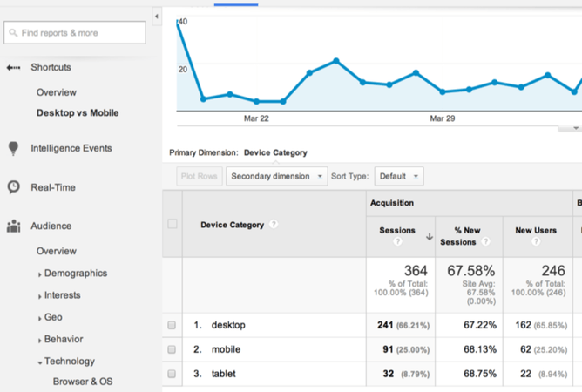Click help icon next to Device Category
582x392 pixels.
click(x=274, y=225)
